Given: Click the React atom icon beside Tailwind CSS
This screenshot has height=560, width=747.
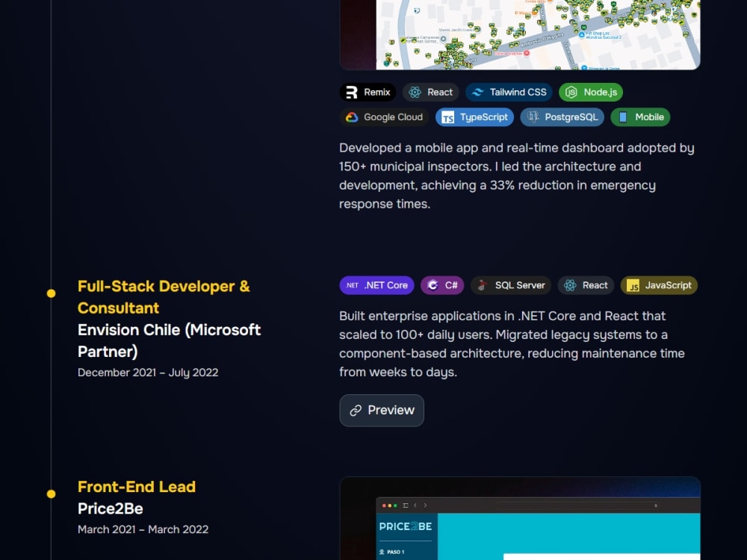Looking at the screenshot, I should click(x=415, y=93).
